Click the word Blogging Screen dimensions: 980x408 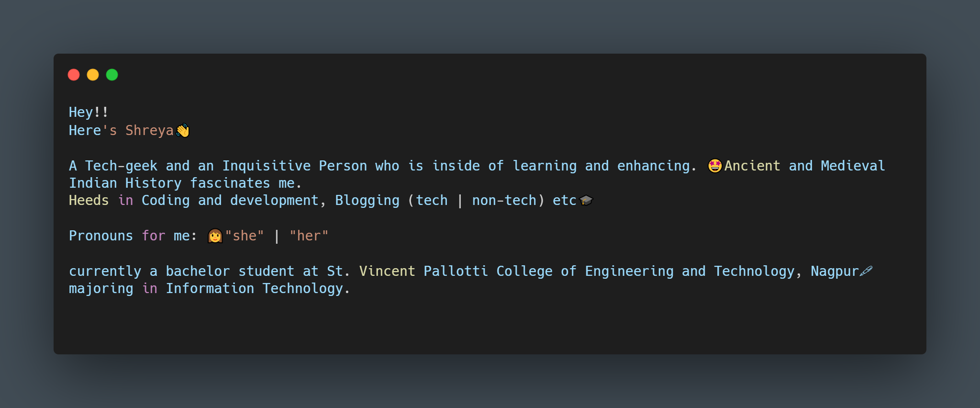367,200
